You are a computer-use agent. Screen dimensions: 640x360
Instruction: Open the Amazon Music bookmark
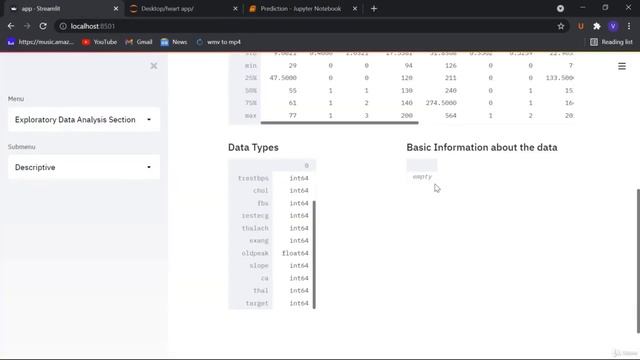pos(40,42)
